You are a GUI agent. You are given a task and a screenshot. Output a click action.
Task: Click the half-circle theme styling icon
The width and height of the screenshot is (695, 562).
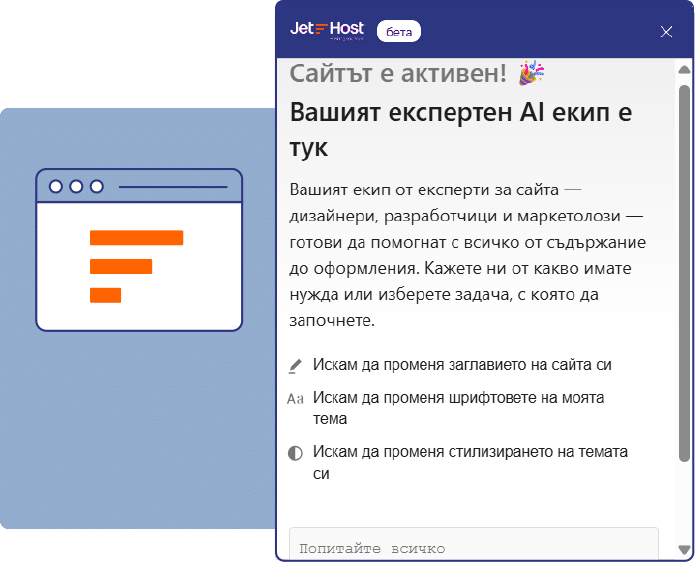(x=295, y=453)
